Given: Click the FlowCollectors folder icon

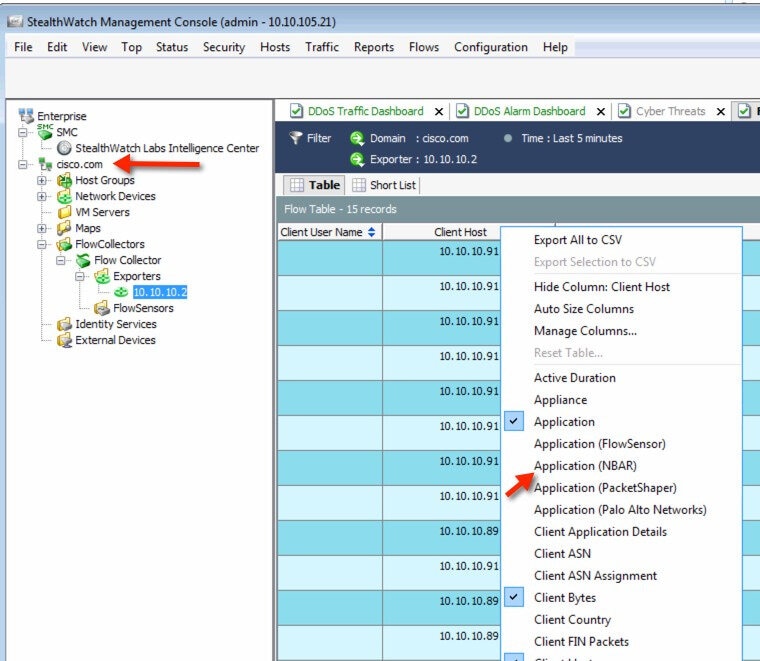Looking at the screenshot, I should (64, 244).
